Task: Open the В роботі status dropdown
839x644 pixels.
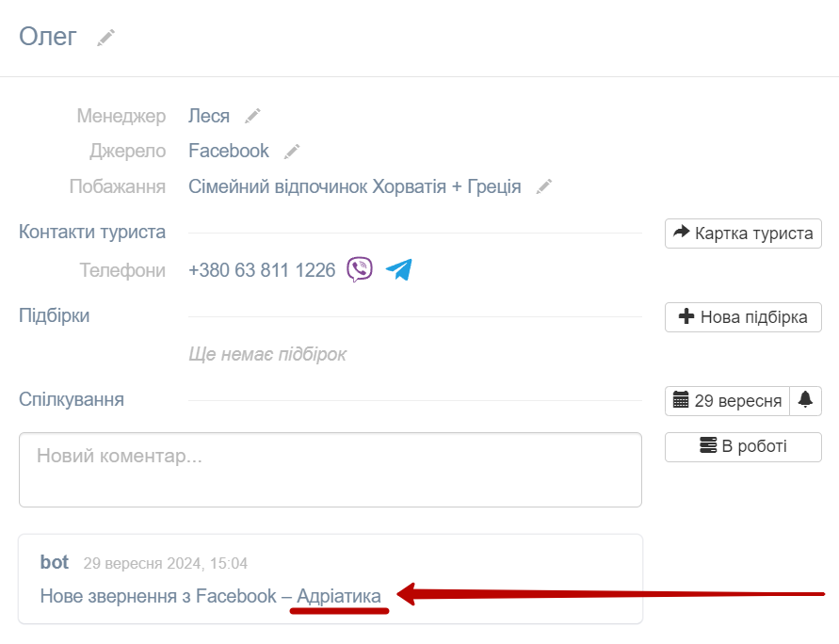Action: pos(743,446)
